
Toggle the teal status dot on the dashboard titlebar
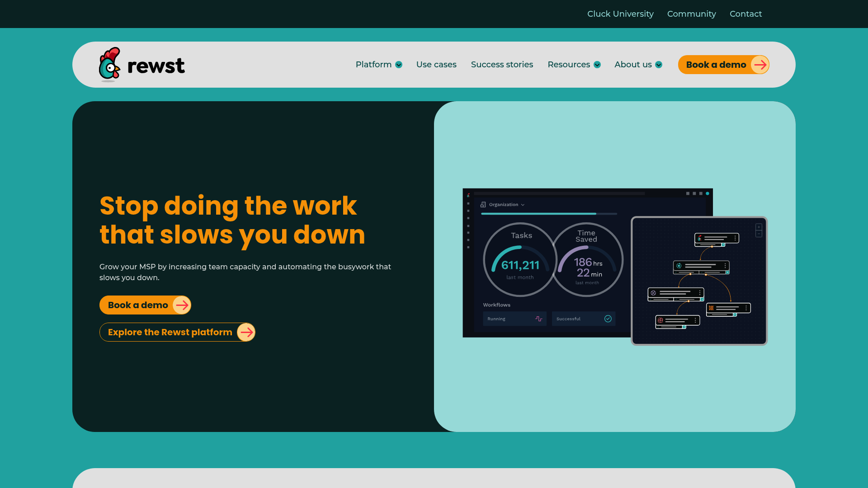pos(707,193)
